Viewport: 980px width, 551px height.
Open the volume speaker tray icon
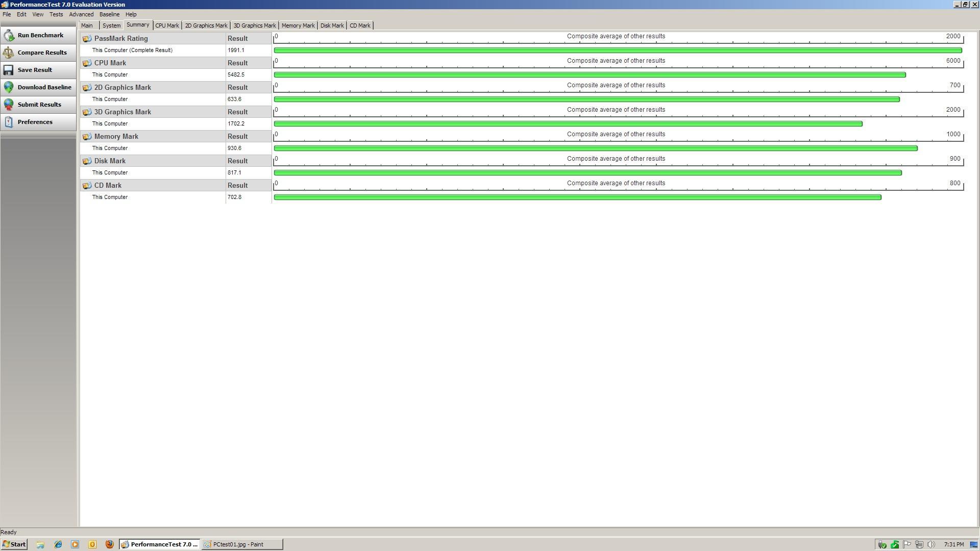[932, 545]
